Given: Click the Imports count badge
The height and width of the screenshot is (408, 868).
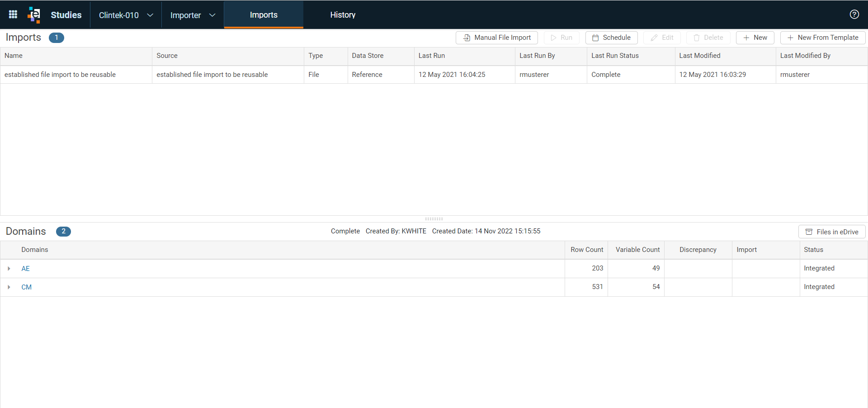Looking at the screenshot, I should 57,38.
